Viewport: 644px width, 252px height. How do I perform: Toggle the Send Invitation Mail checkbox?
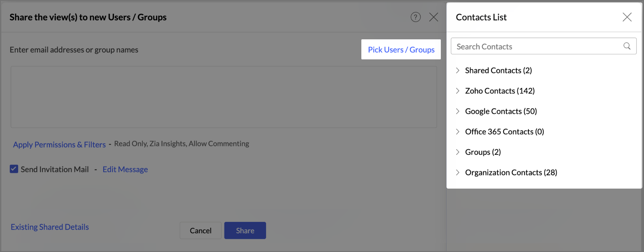tap(14, 169)
